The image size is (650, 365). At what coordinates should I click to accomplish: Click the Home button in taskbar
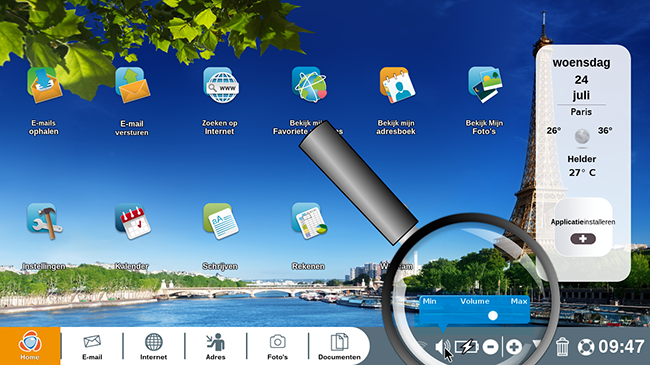point(30,346)
